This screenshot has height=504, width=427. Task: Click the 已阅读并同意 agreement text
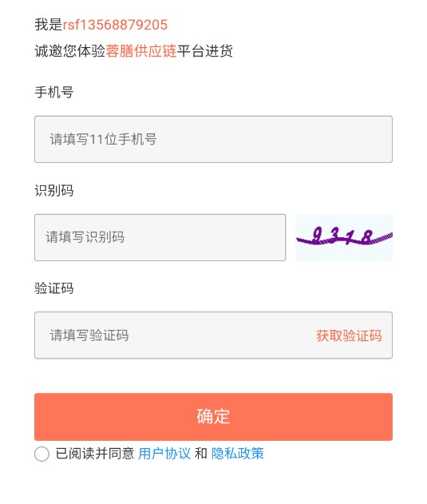tap(95, 454)
